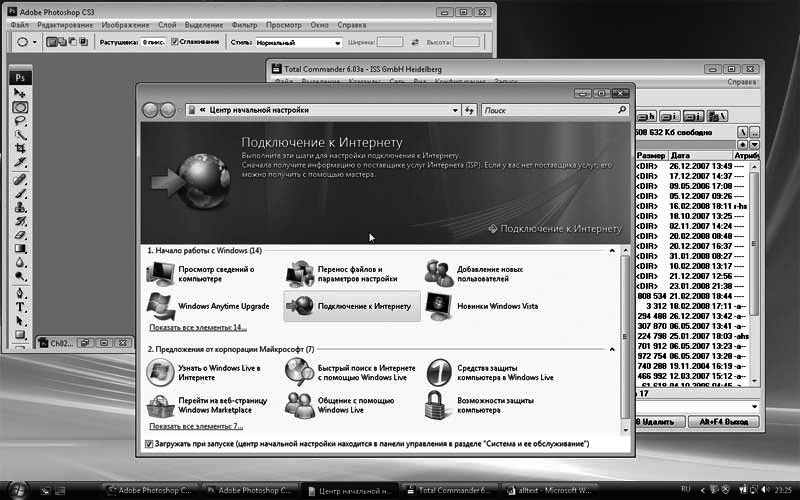Select the Gradient tool

(20, 248)
